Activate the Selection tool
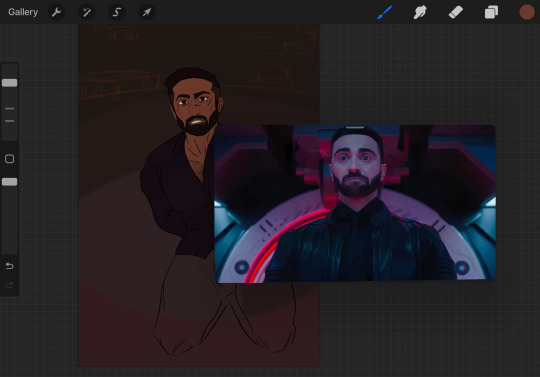 coord(117,12)
